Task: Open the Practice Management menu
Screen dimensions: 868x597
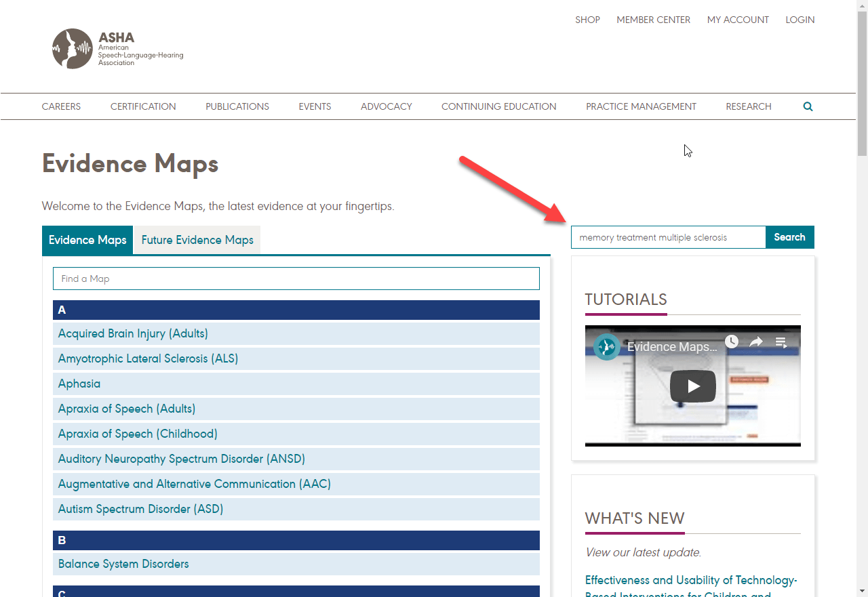Action: point(641,106)
